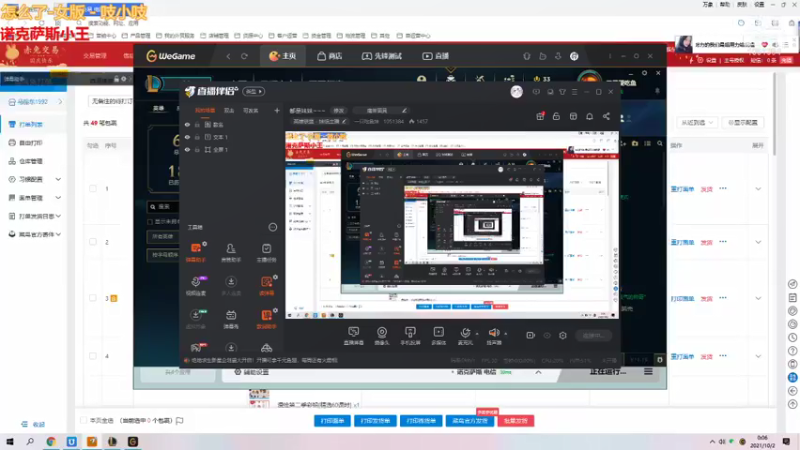
Task: Select the 全屏 1 layer row
Action: pyautogui.click(x=233, y=149)
